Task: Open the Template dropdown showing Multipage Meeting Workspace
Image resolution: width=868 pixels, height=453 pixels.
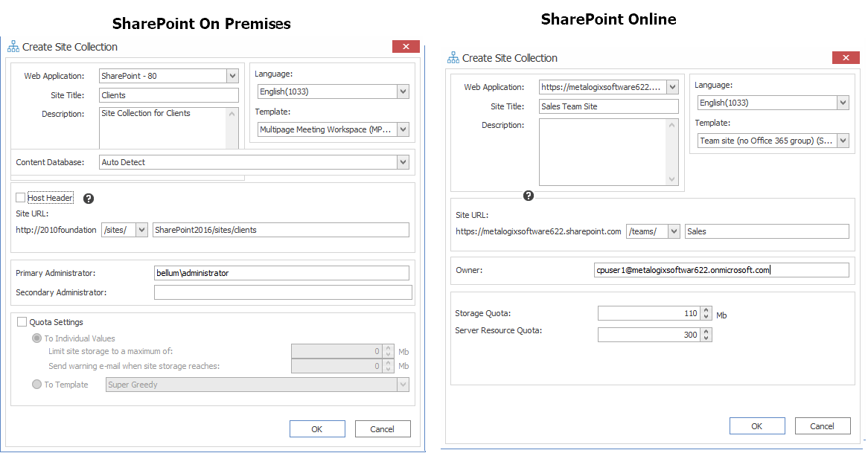Action: tap(401, 129)
